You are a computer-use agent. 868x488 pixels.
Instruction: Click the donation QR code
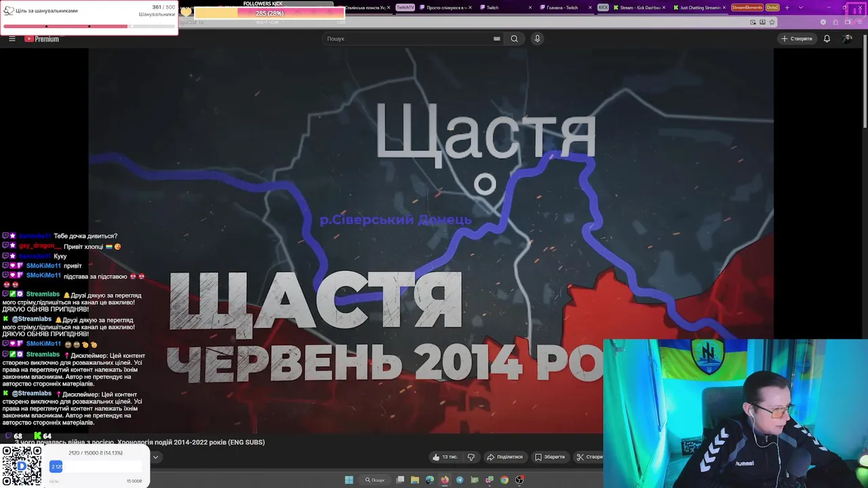22,466
